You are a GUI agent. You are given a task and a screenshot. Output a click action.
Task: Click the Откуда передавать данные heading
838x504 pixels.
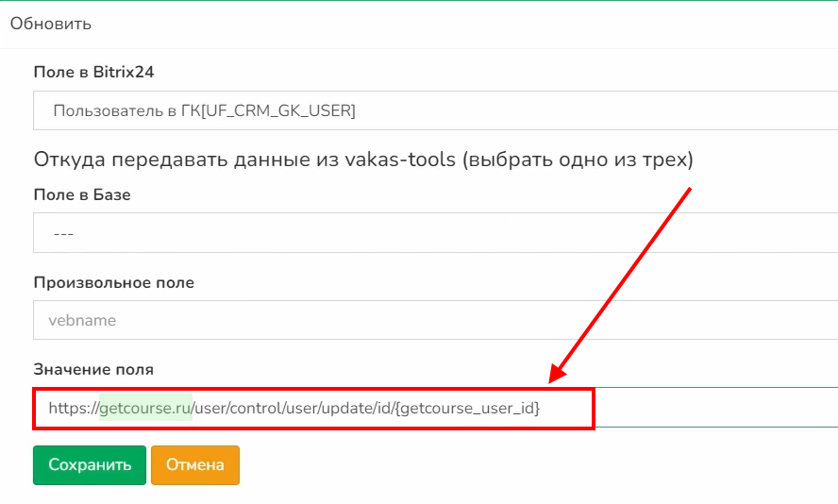coord(363,159)
